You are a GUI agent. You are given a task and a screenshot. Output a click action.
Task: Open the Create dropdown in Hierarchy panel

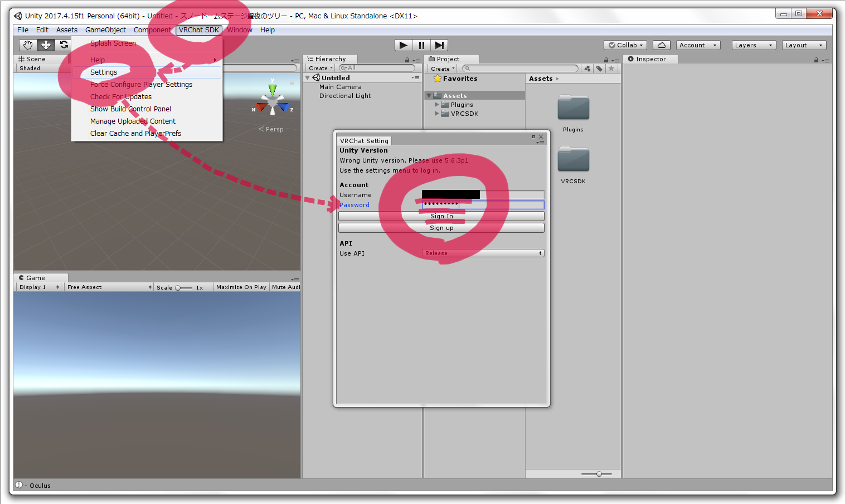(x=320, y=68)
